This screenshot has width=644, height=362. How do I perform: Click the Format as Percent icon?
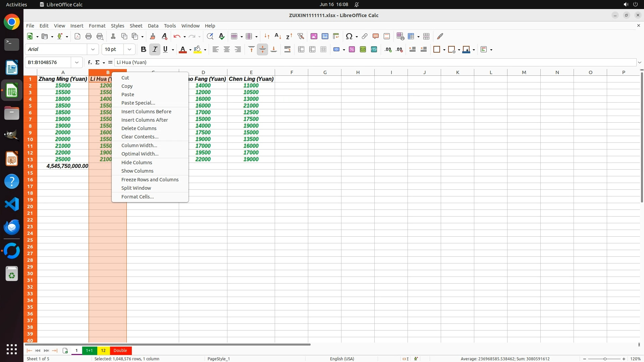(x=352, y=49)
